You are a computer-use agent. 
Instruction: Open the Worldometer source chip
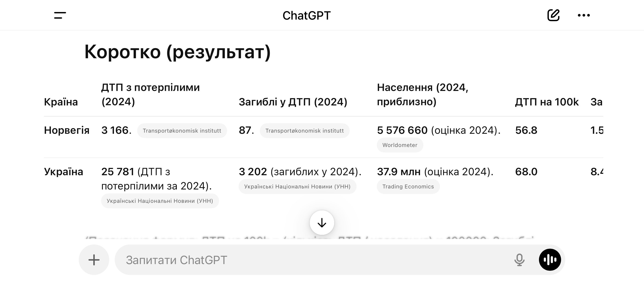pos(400,145)
